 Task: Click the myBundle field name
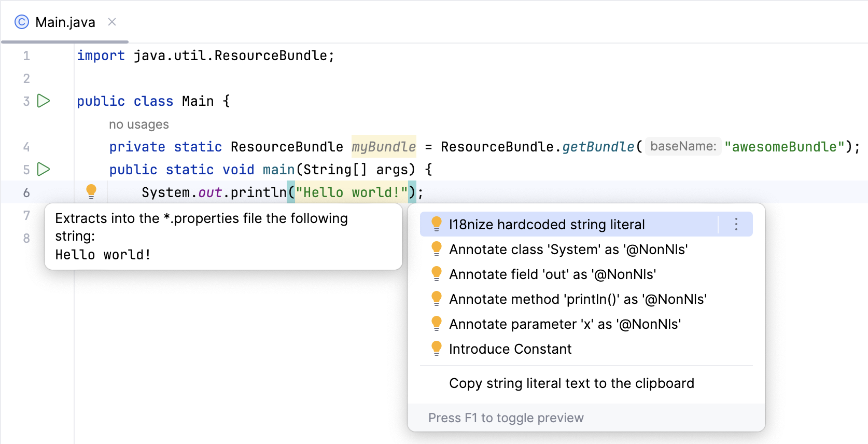coord(384,147)
